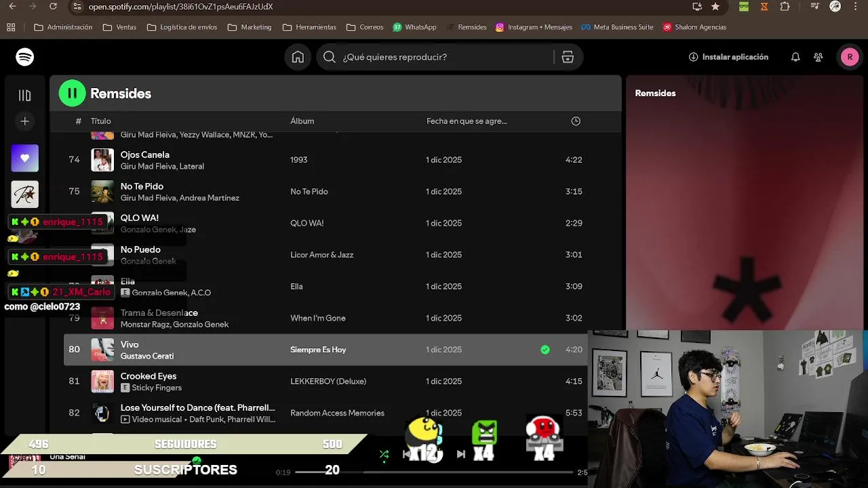Open the Spotify logo home link
Screen dimensions: 868x488
25,57
